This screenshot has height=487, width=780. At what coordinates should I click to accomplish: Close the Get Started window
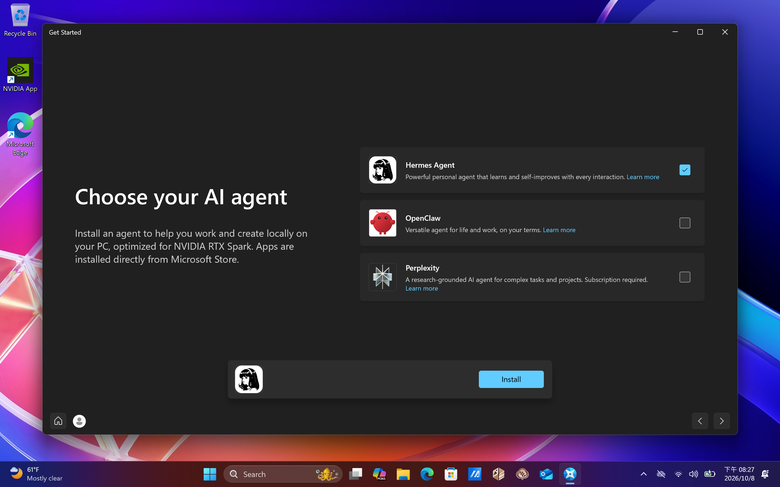coord(725,32)
